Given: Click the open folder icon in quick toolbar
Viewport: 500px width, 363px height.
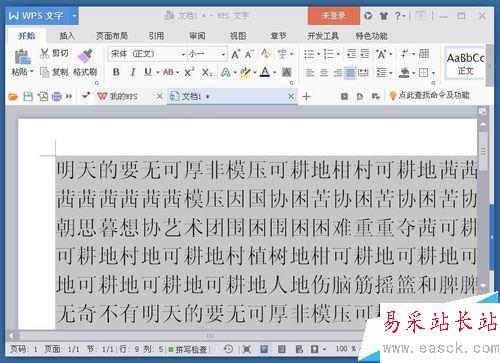Looking at the screenshot, I should pyautogui.click(x=13, y=97).
